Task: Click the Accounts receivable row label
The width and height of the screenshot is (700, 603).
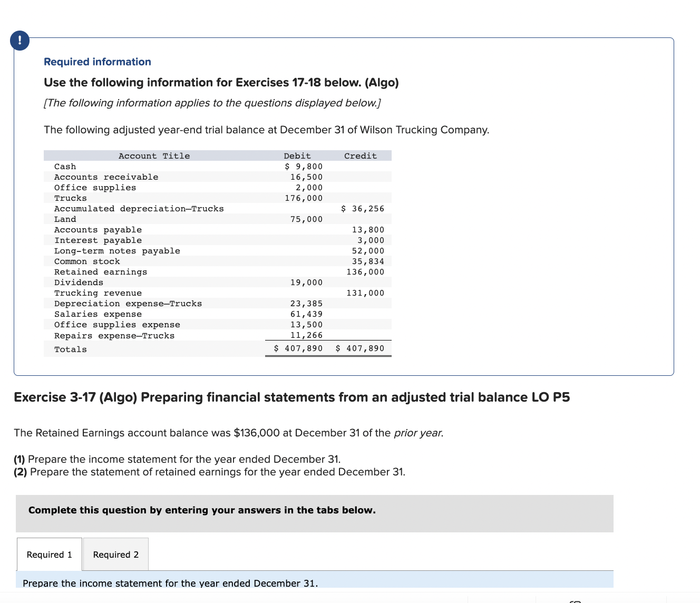Action: pyautogui.click(x=106, y=177)
